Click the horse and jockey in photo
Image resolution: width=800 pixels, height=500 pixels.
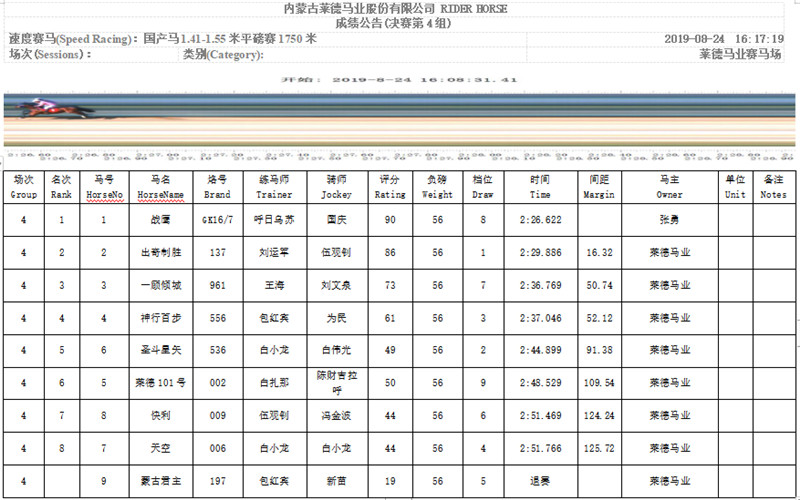pos(43,108)
